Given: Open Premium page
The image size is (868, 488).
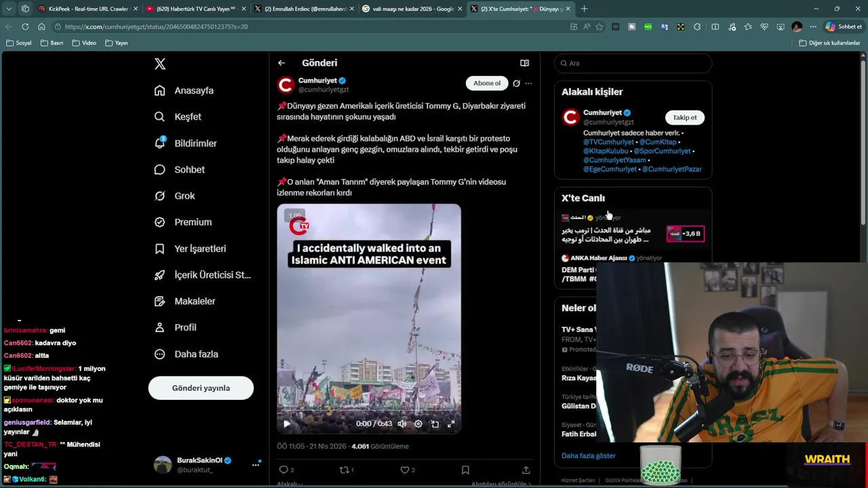Looking at the screenshot, I should [x=182, y=222].
